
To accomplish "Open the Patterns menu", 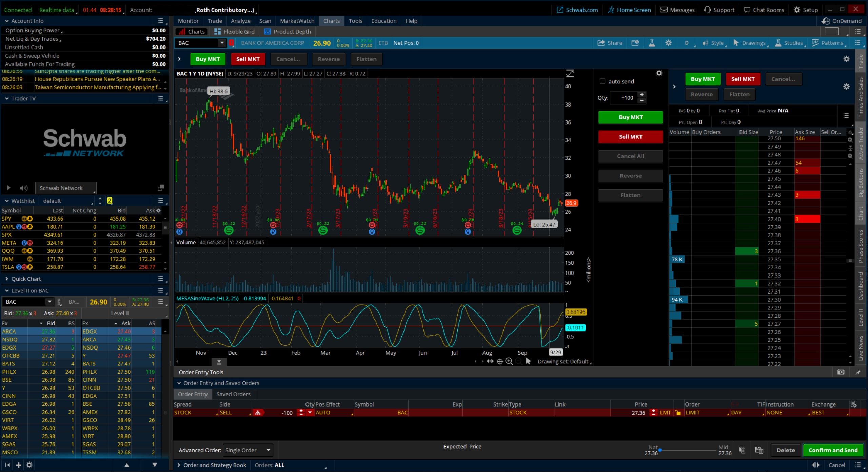I will tap(828, 43).
